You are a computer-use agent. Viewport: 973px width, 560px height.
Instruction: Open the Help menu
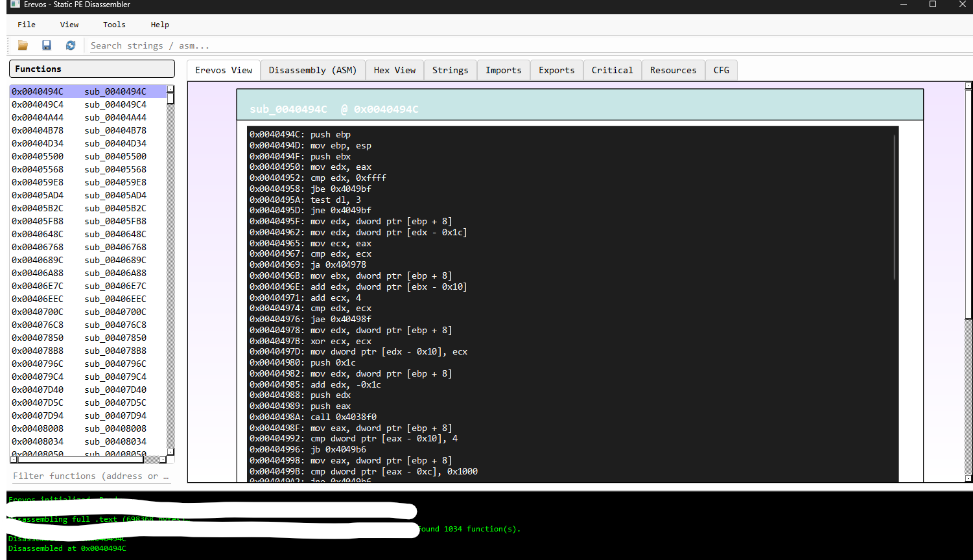point(160,25)
